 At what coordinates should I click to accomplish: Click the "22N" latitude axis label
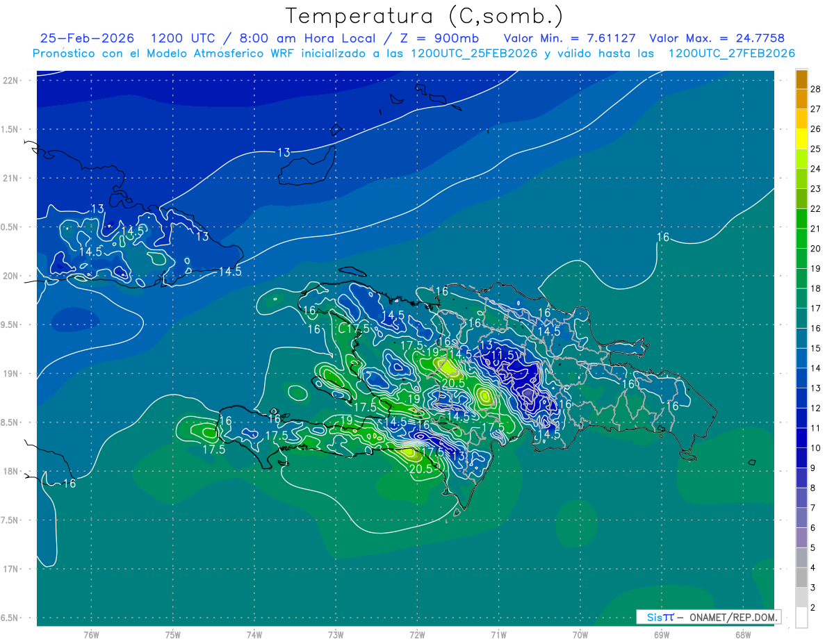10,80
